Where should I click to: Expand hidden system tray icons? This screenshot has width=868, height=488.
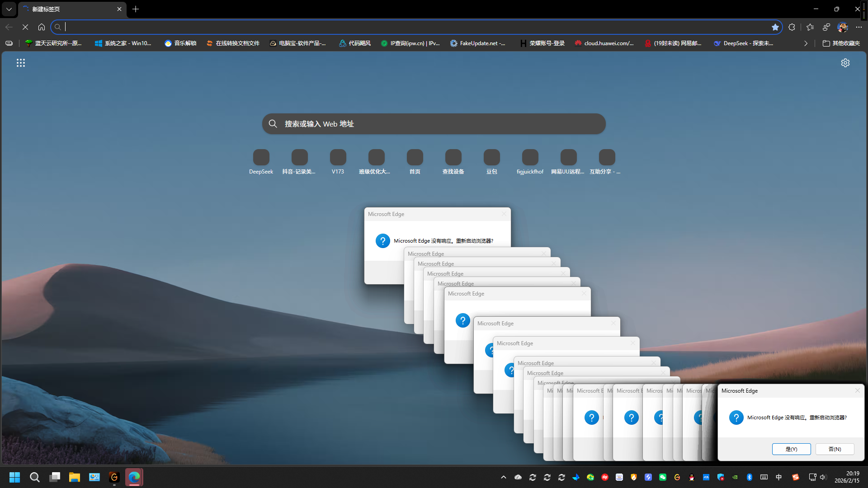[x=503, y=477]
